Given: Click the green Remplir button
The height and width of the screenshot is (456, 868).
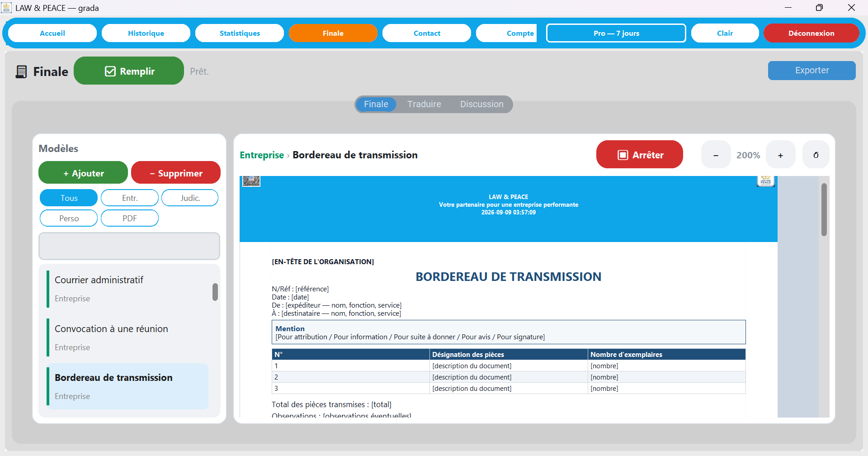Looking at the screenshot, I should (x=129, y=71).
